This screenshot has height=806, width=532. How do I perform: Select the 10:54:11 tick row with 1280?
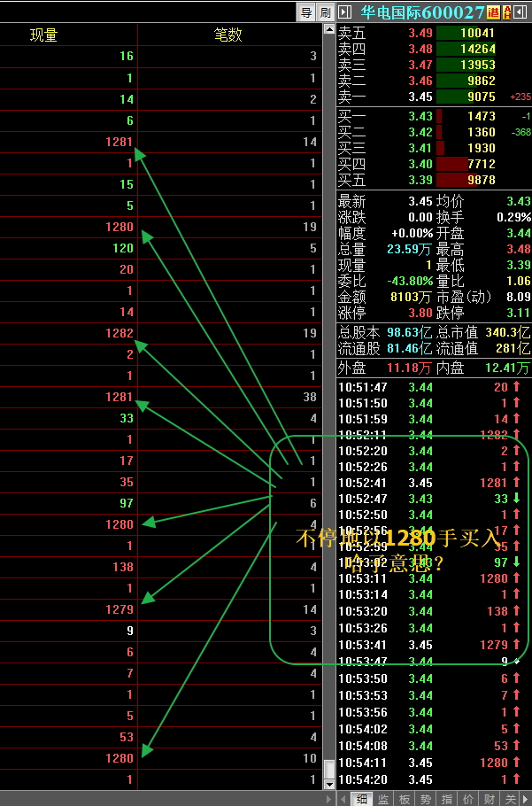434,763
